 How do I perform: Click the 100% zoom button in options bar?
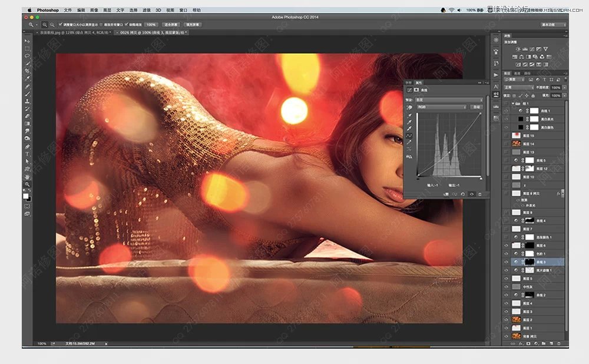[x=151, y=25]
